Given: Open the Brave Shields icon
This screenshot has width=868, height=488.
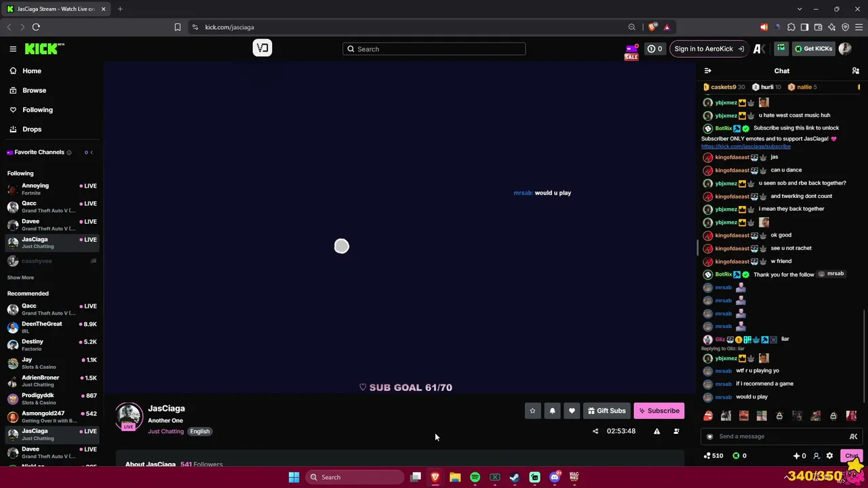Looking at the screenshot, I should pos(652,27).
